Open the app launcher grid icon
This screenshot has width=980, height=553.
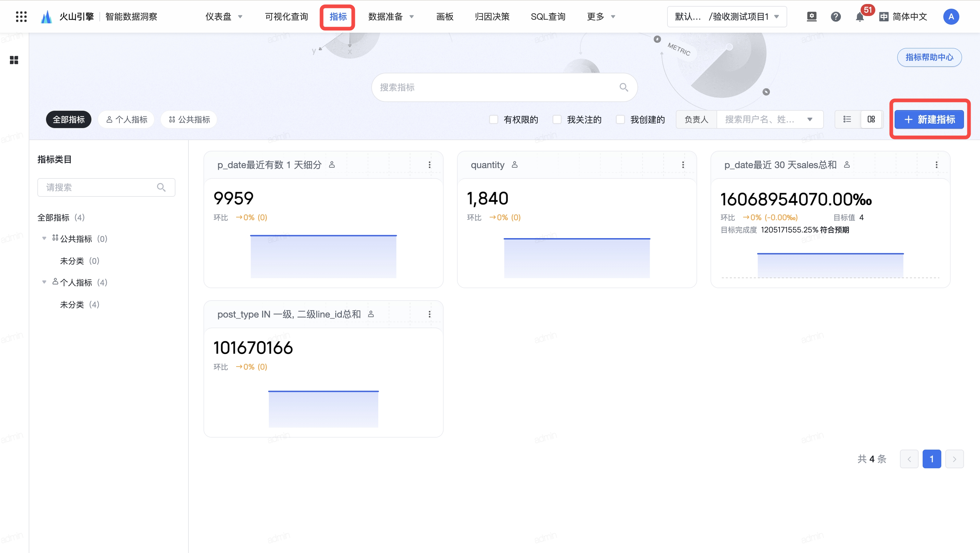click(21, 16)
